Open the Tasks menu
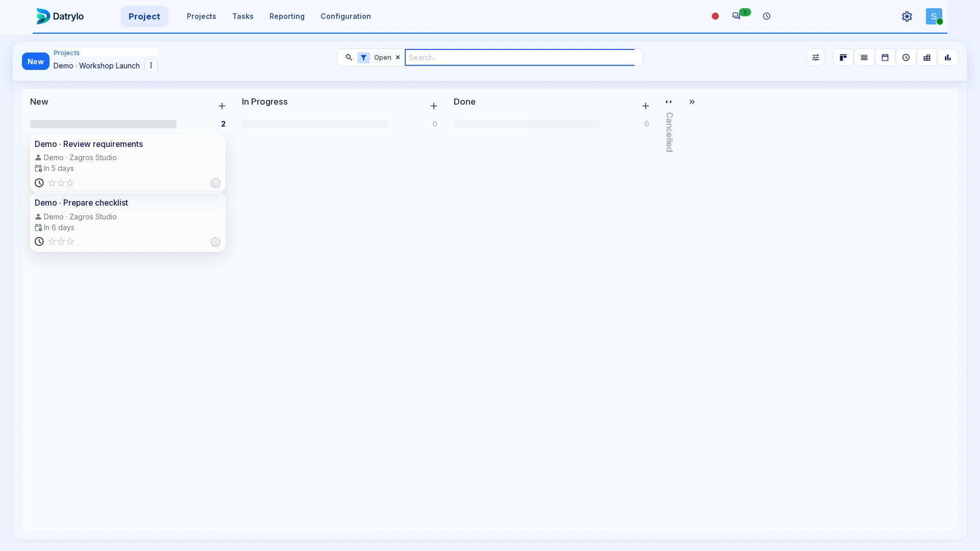Screen dimensions: 980x551 tap(243, 16)
